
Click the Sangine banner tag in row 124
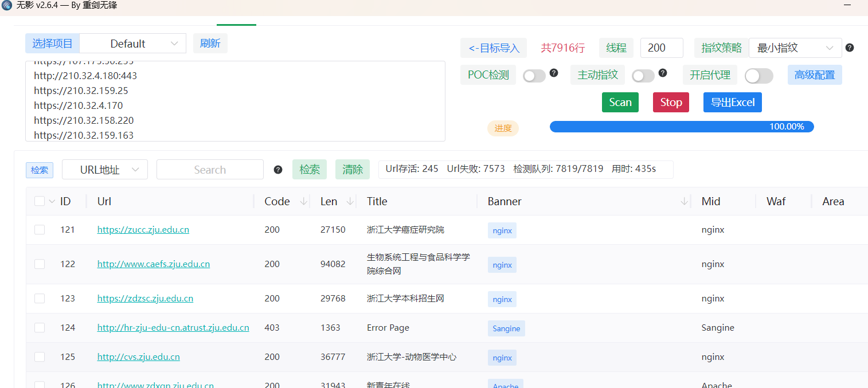coord(506,328)
